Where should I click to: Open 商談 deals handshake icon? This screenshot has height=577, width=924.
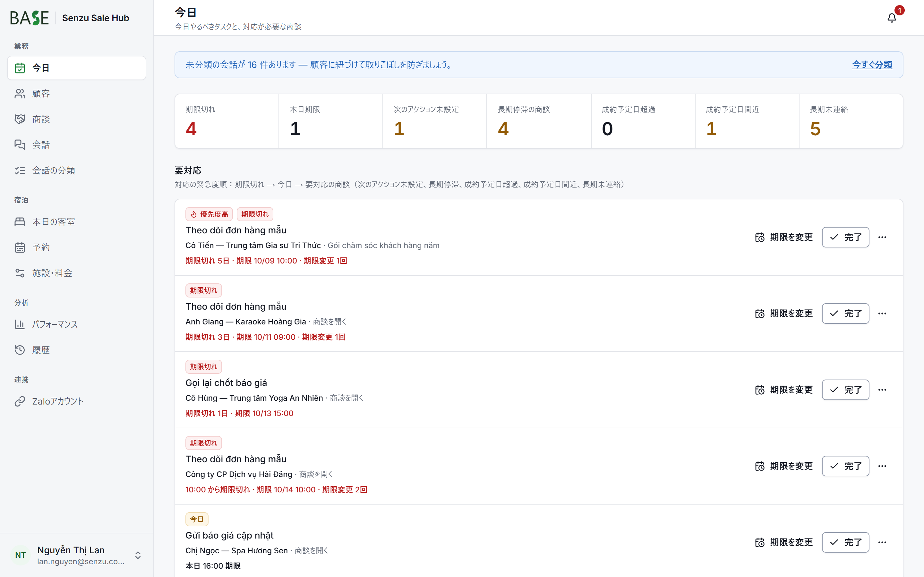pyautogui.click(x=20, y=119)
